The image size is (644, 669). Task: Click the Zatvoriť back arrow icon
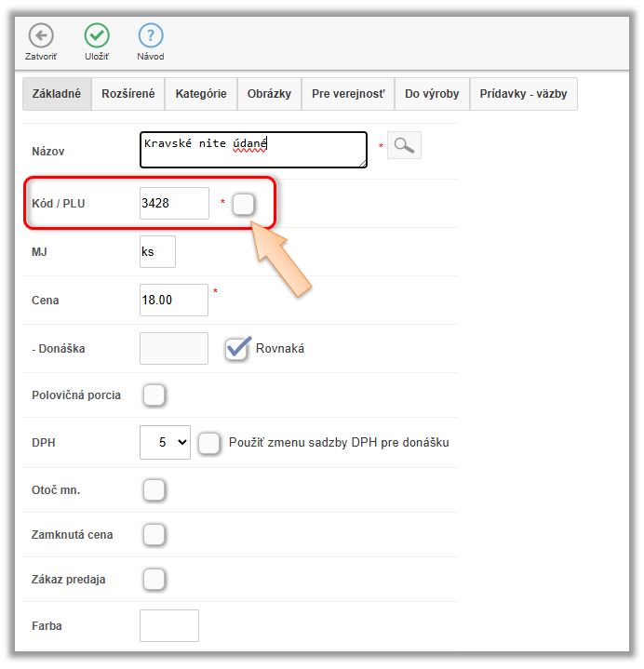pyautogui.click(x=41, y=36)
